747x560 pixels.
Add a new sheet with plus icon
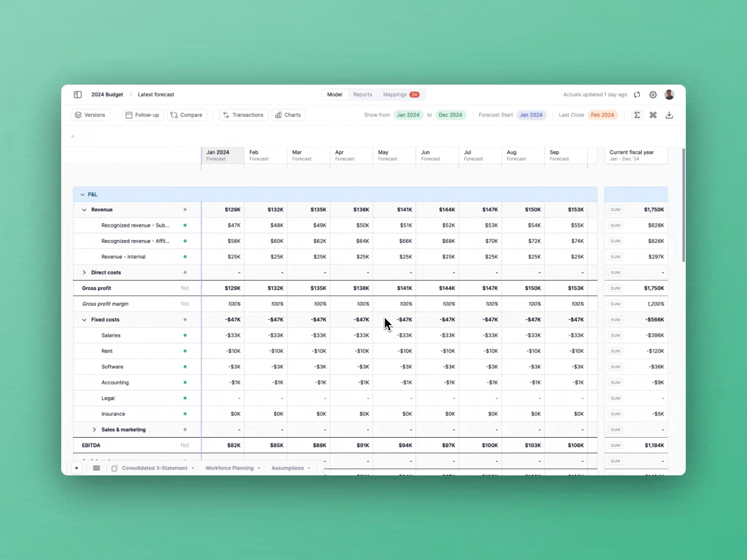pyautogui.click(x=76, y=468)
